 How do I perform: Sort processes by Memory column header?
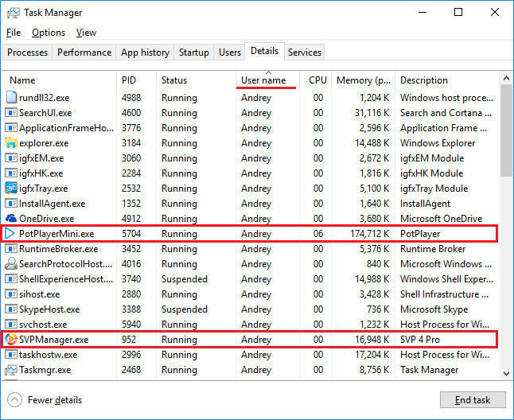pos(364,80)
